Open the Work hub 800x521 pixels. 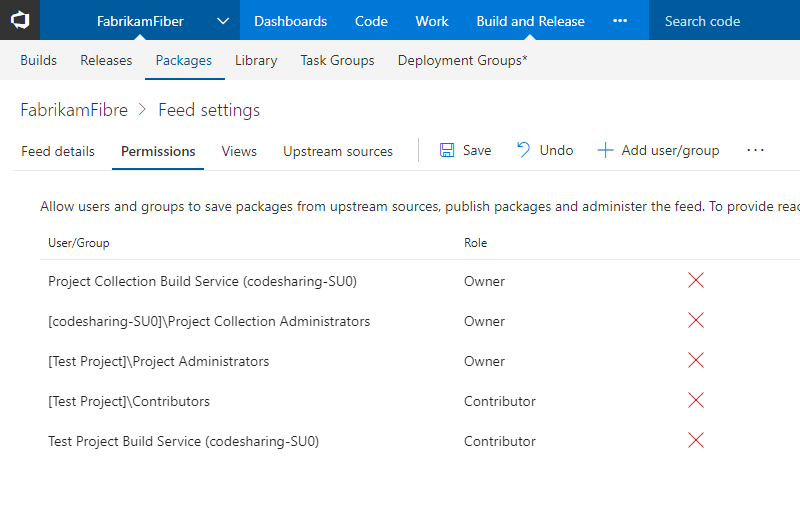432,21
